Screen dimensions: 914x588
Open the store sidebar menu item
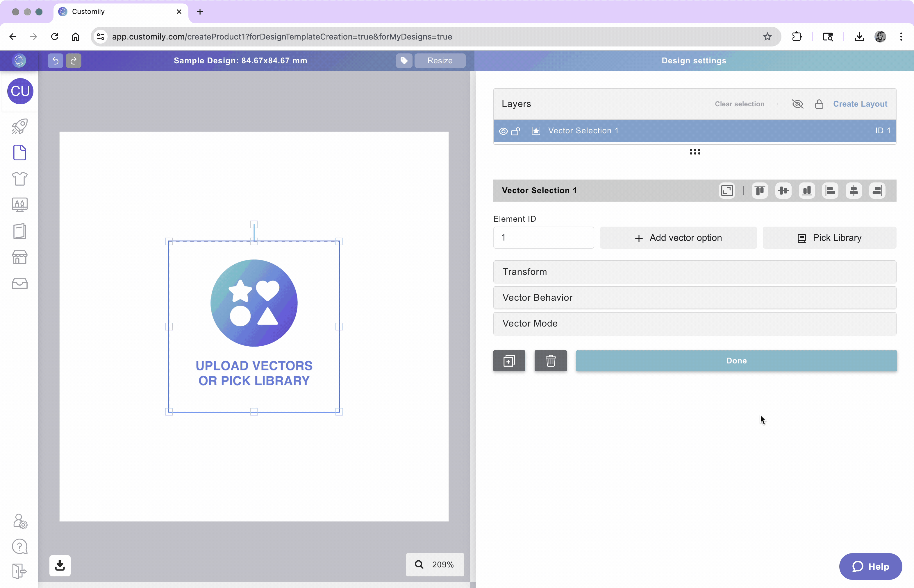coord(19,257)
